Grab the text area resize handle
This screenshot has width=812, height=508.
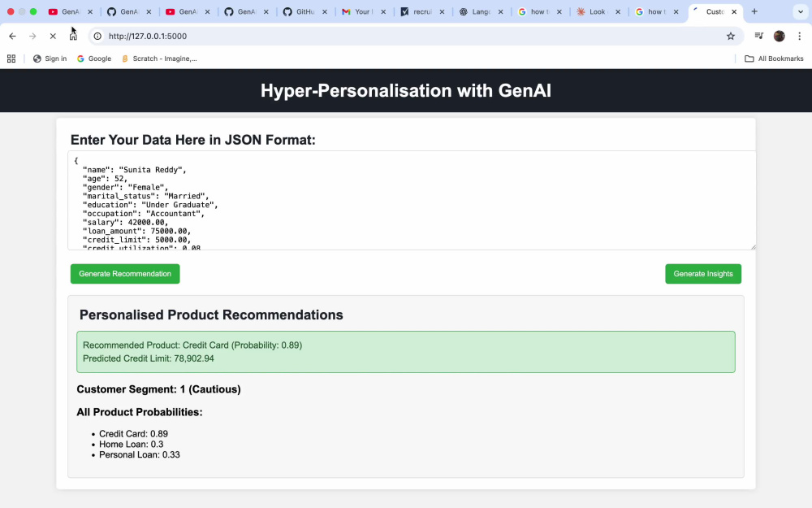coord(753,247)
